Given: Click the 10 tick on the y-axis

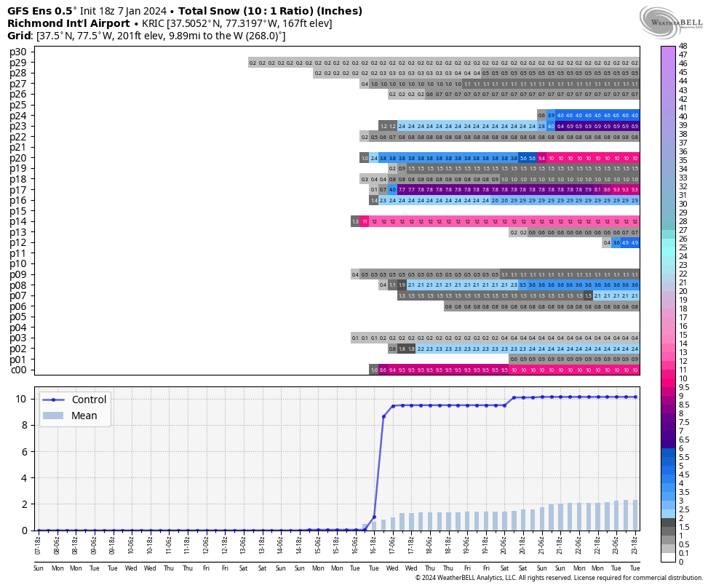Looking at the screenshot, I should coord(21,399).
